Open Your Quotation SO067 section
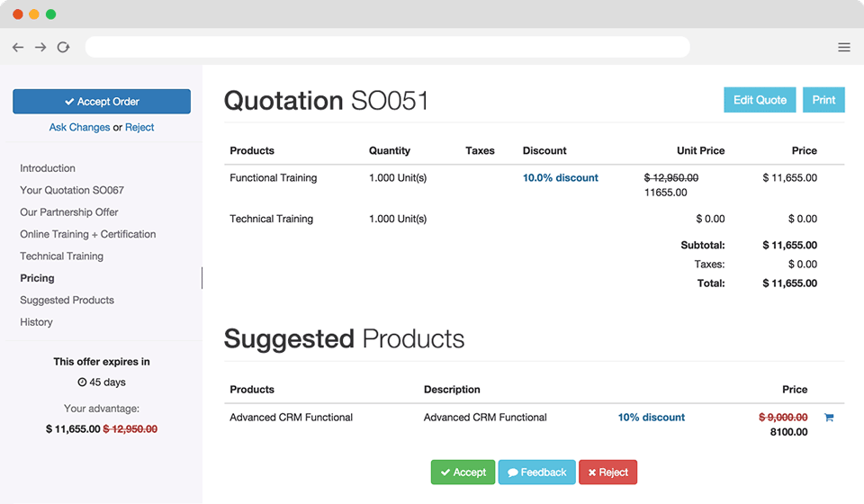The width and height of the screenshot is (864, 504). [x=72, y=191]
